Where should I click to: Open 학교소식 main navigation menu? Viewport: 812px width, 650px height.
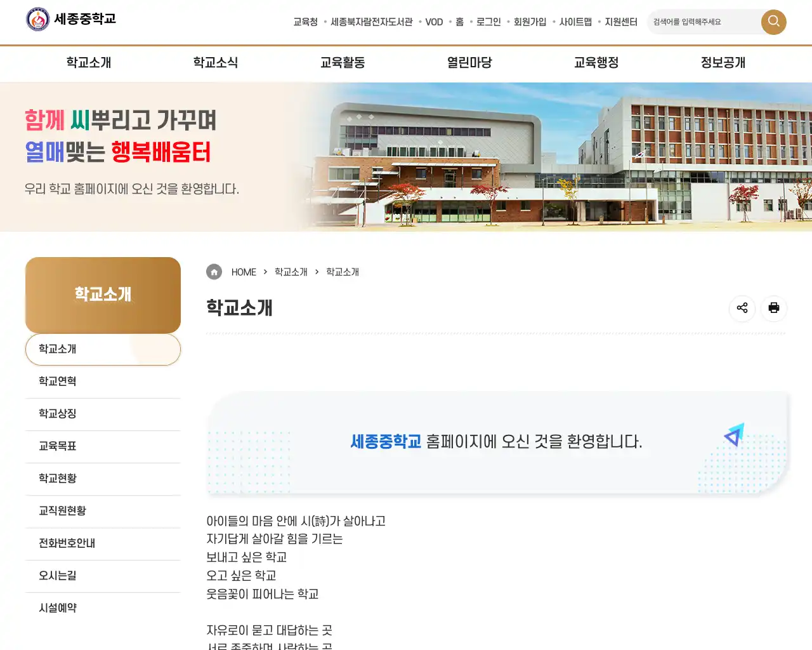point(216,62)
